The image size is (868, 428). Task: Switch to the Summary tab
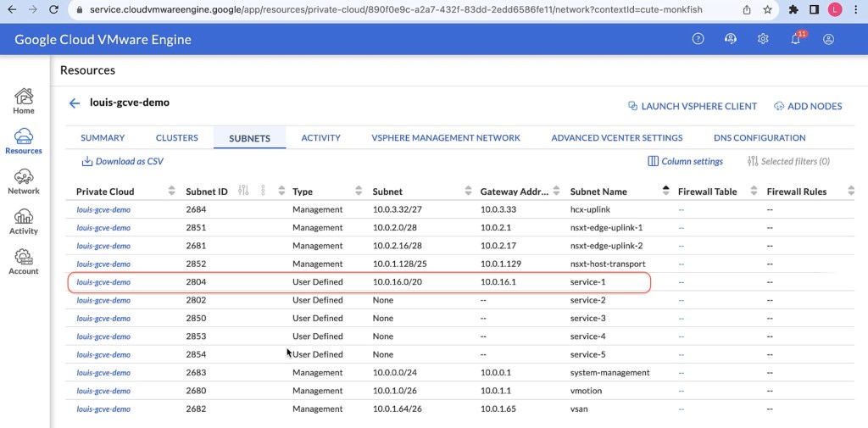click(x=103, y=138)
